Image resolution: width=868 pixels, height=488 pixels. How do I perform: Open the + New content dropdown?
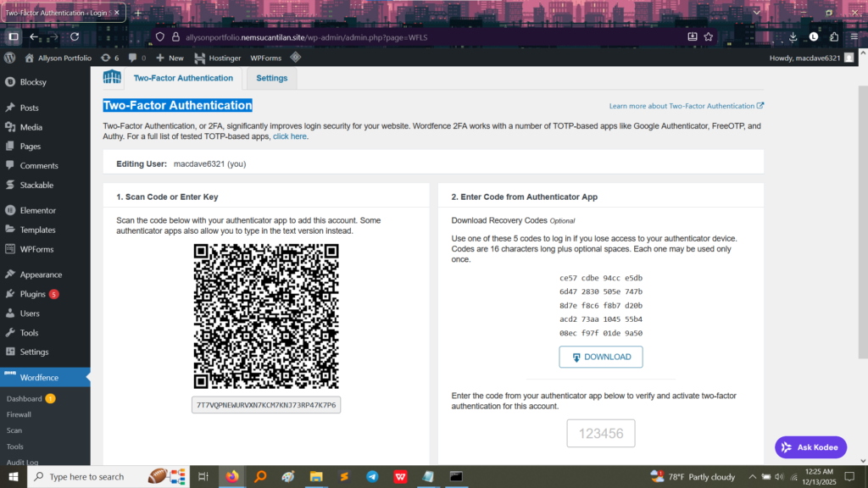pos(170,58)
